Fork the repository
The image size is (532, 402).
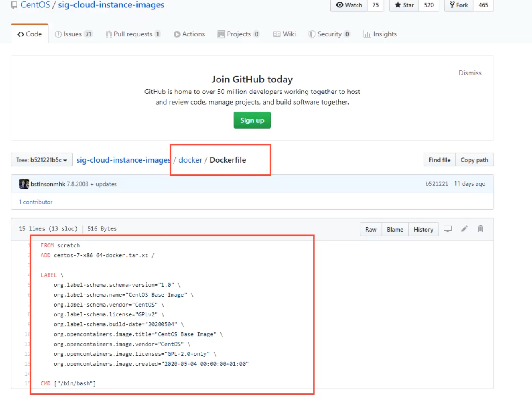(459, 5)
